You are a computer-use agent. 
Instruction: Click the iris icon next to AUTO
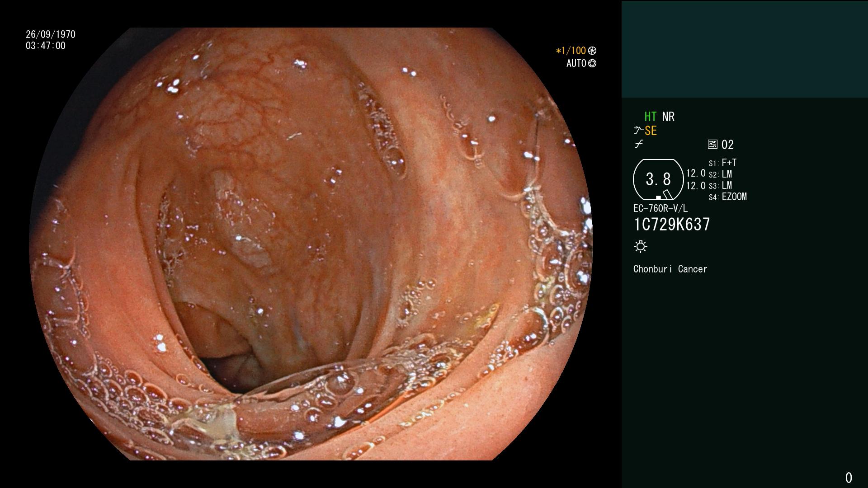click(592, 63)
